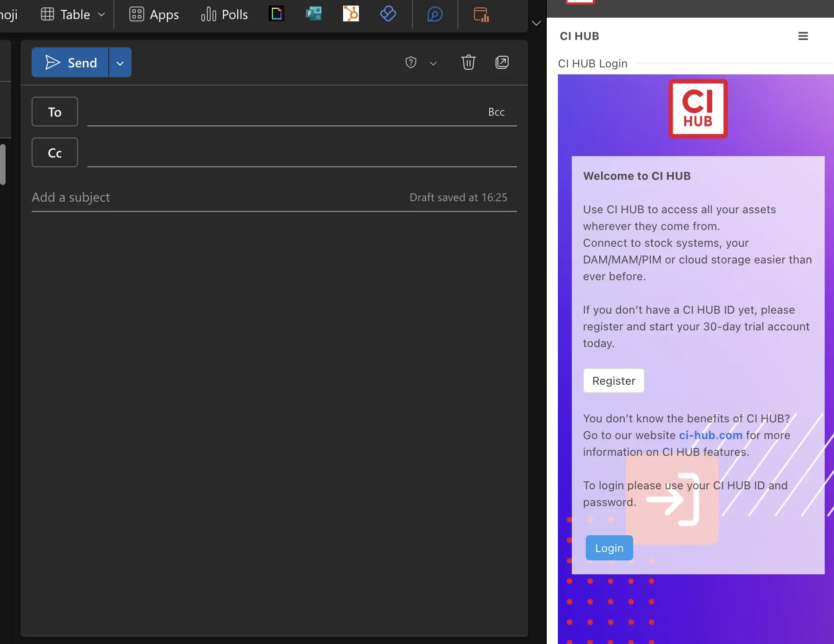Screen dimensions: 834x644
Task: Open the Send options dropdown arrow
Action: [120, 62]
